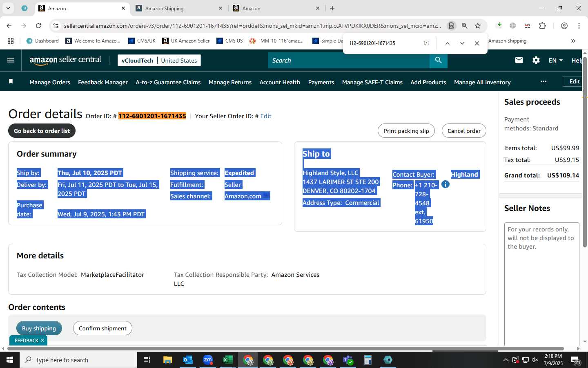Open Feedback Manager menu item

103,82
